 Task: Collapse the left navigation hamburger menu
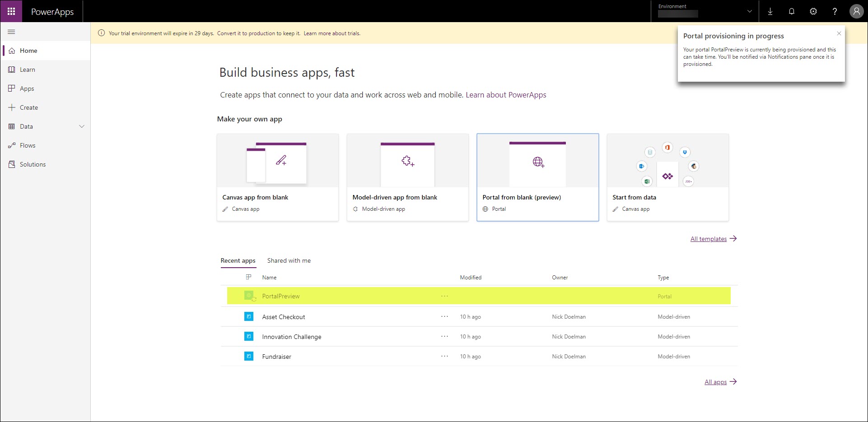[x=12, y=32]
